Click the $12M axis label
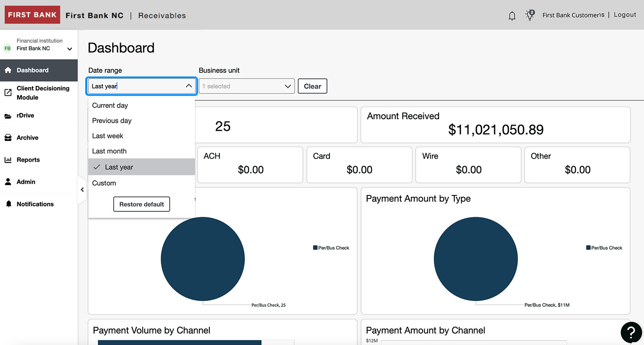Viewport: 644px width, 345px height. (x=372, y=341)
